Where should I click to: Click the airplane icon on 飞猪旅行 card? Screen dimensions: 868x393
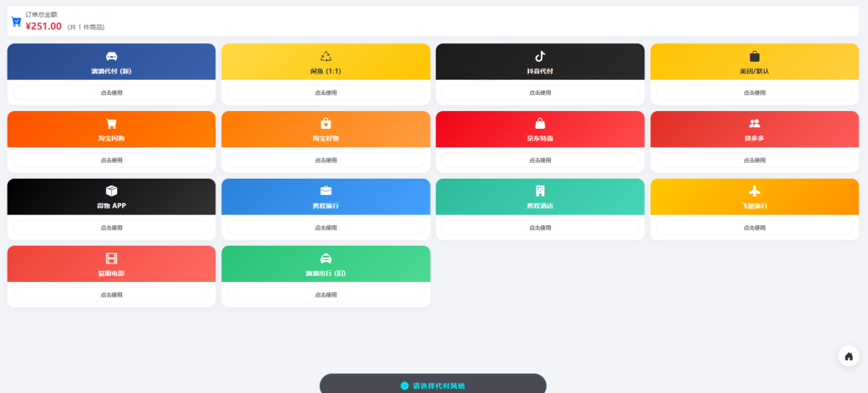pos(754,191)
